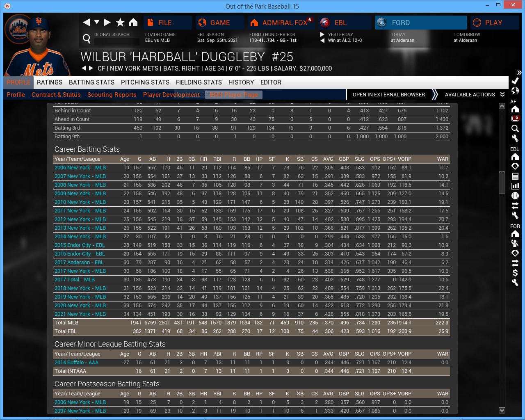Open the 2015 Endor City - EBL season link
The image size is (525, 420).
click(80, 245)
